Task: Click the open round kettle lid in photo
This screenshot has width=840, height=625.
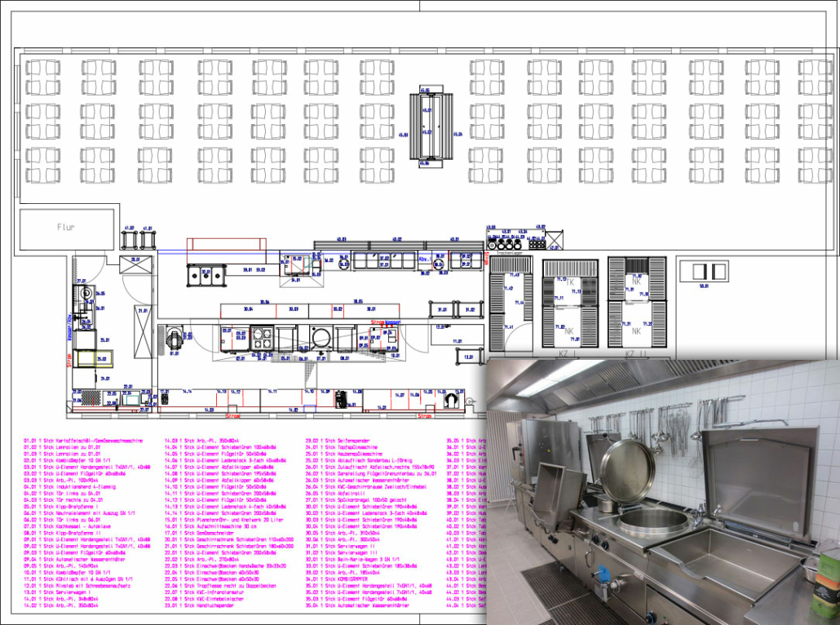Action: click(627, 472)
